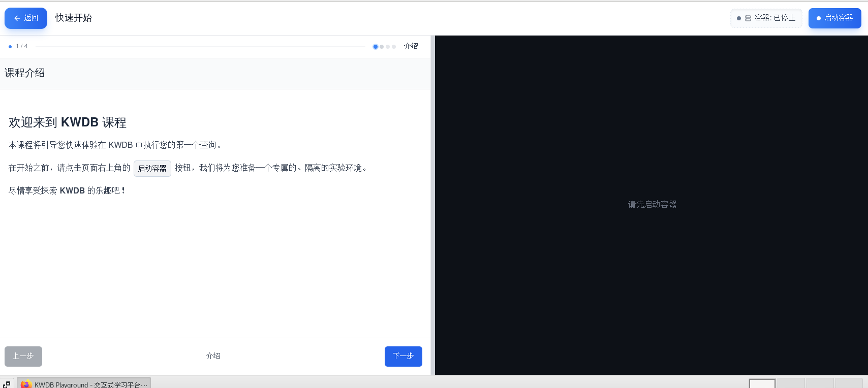
Task: Click the 1 / 4 step counter
Action: click(x=21, y=46)
